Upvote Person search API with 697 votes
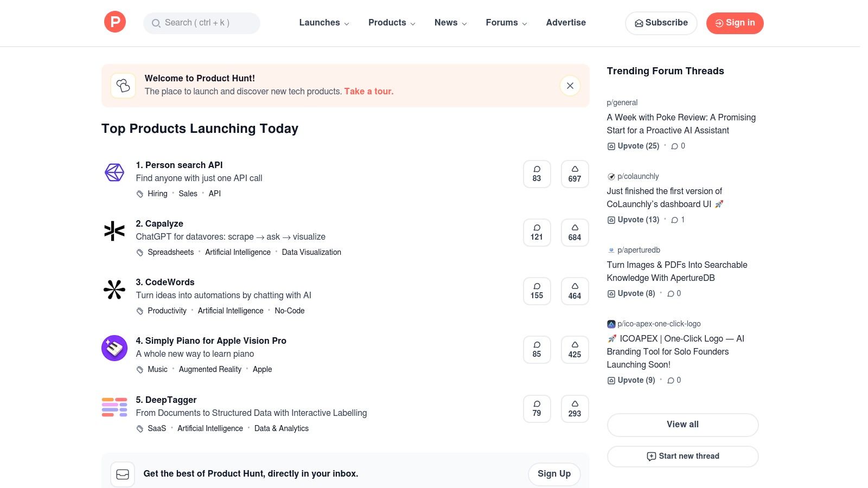Viewport: 868px width, 488px height. (575, 174)
